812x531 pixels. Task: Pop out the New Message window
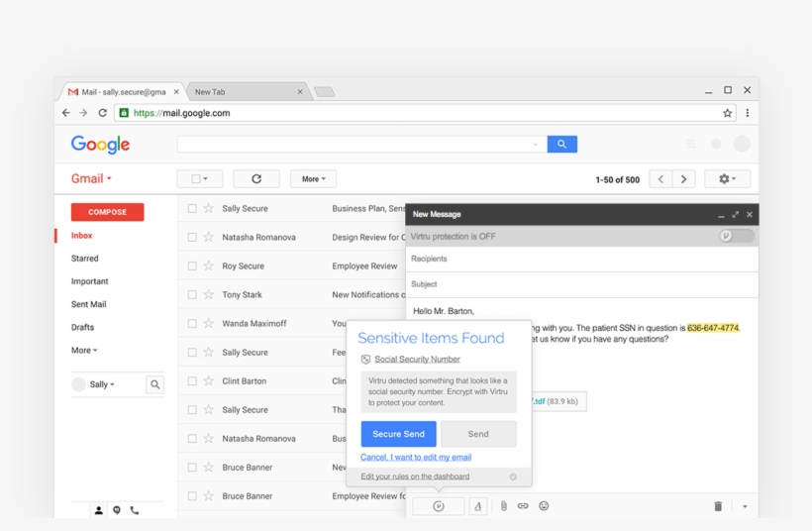[x=736, y=214]
